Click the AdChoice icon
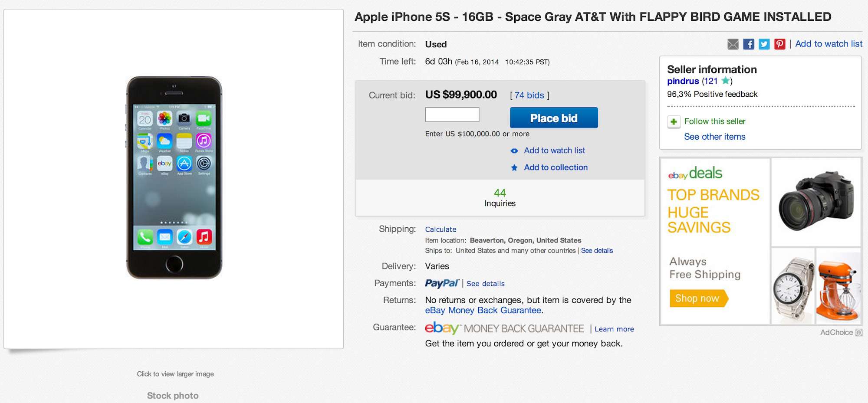This screenshot has height=403, width=868. coord(858,333)
